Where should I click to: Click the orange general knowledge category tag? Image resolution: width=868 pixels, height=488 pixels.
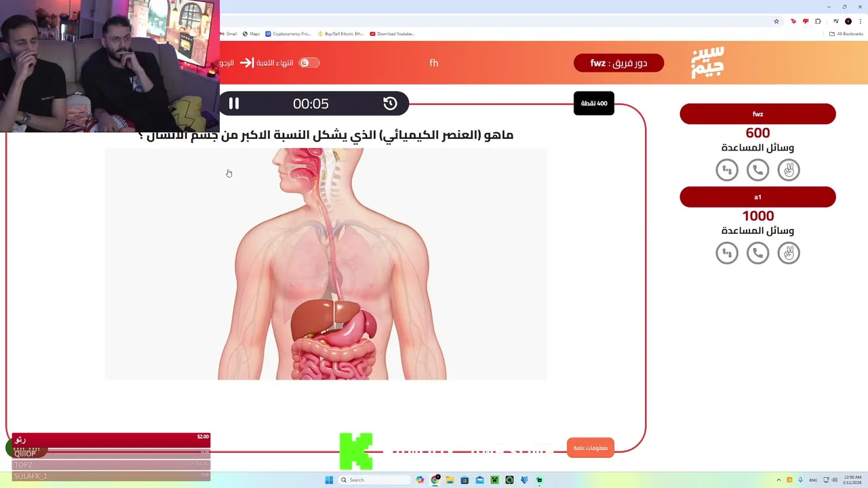(590, 448)
